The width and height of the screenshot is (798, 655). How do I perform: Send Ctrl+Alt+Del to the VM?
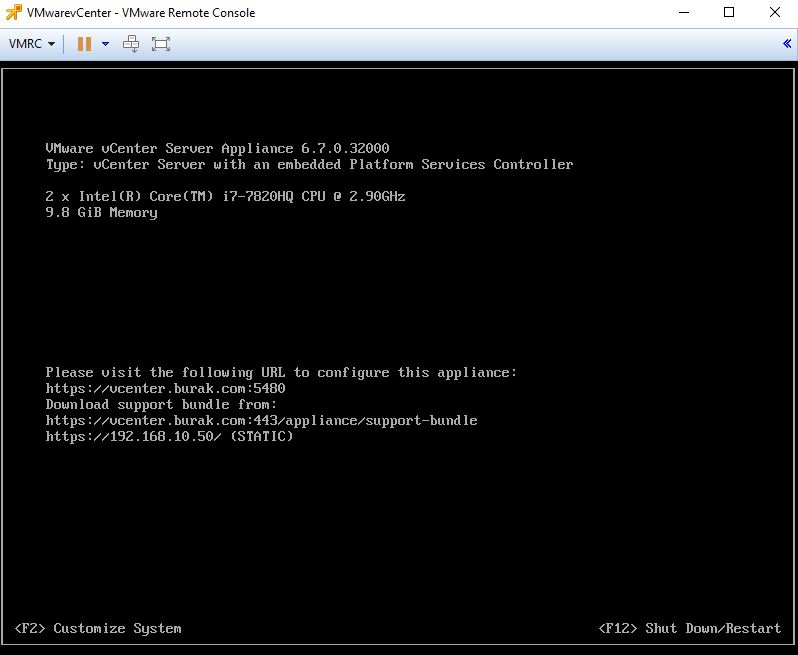tap(131, 44)
